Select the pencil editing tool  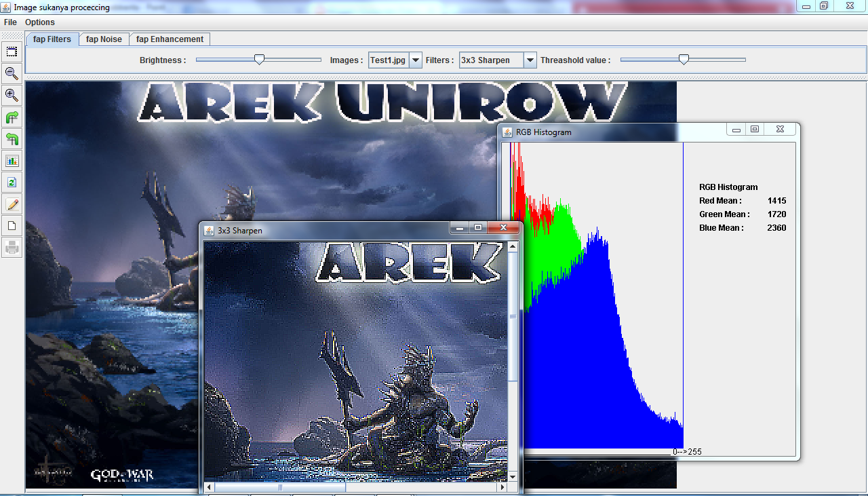[11, 204]
